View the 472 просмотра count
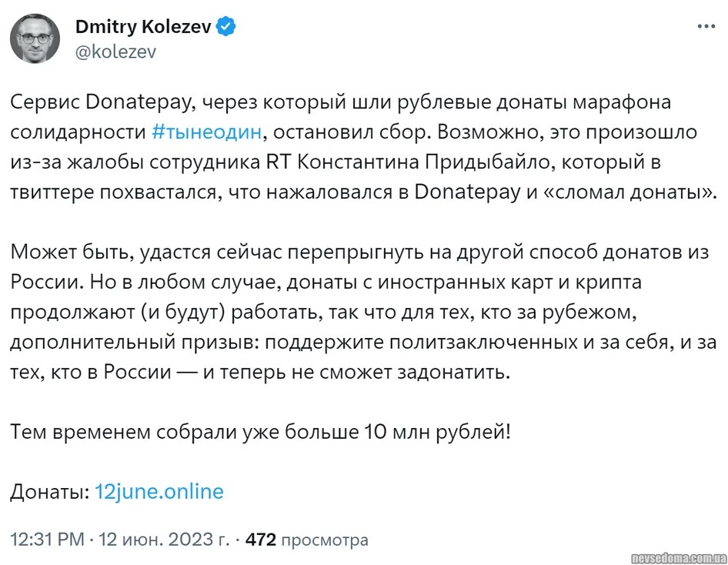Image resolution: width=728 pixels, height=565 pixels. 306,540
